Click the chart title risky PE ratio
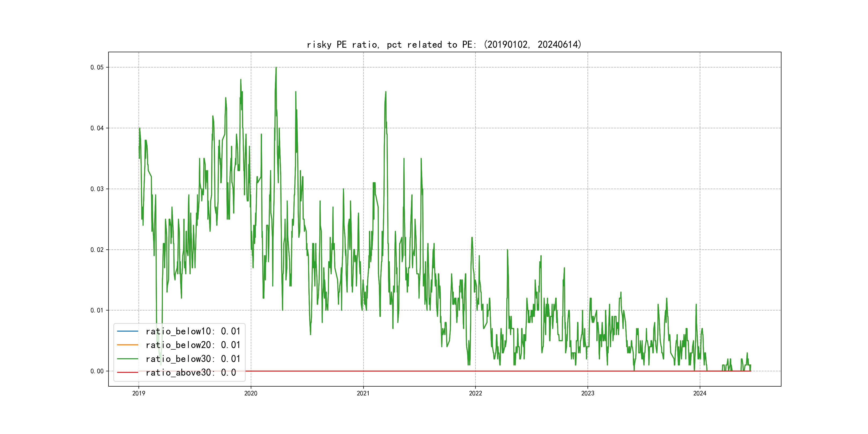This screenshot has height=434, width=868. coord(444,44)
